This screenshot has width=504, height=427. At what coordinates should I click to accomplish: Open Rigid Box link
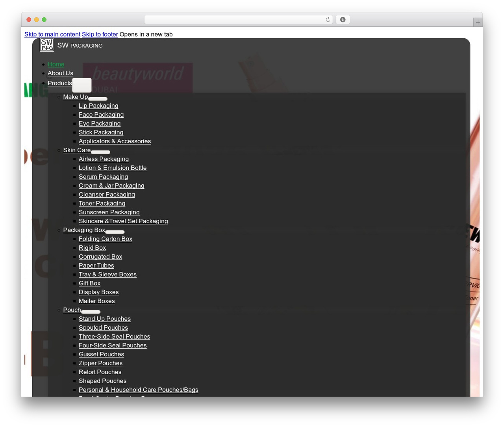[92, 248]
